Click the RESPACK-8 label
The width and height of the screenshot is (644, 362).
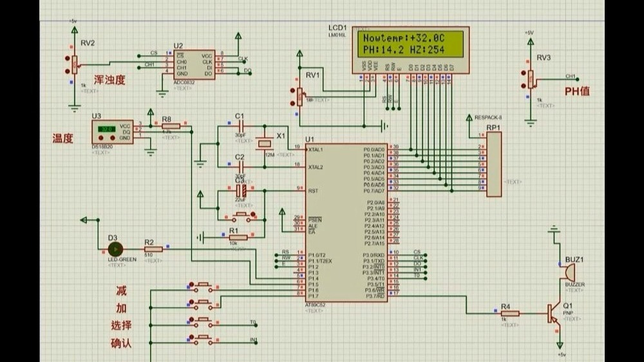(x=488, y=117)
